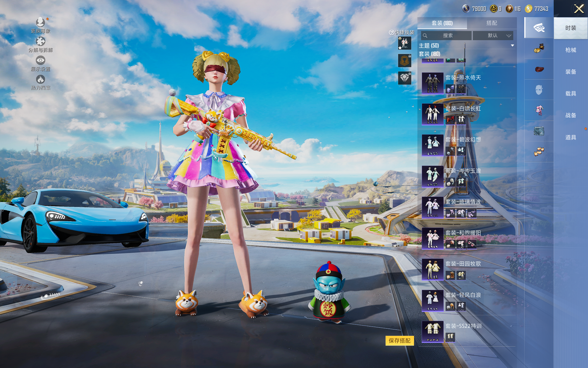Image resolution: width=588 pixels, height=368 pixels.
Task: Click the locked trophy quick-outfit slot
Action: (405, 60)
